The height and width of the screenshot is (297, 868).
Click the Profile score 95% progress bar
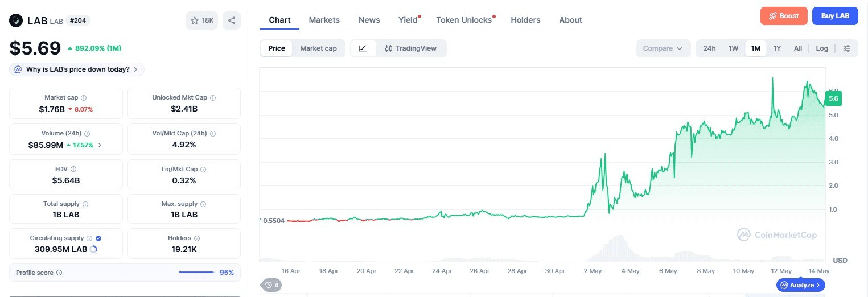pos(196,273)
